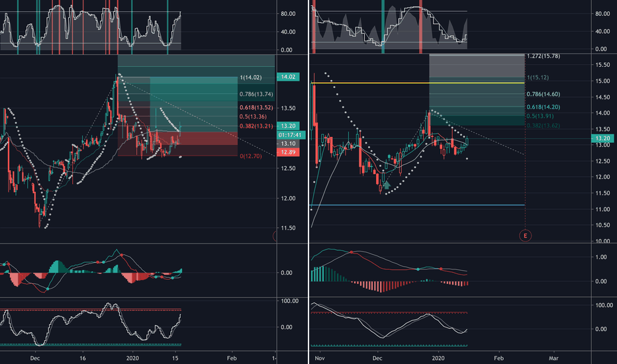
Task: Click 15 on the left time axis
Action: 175,358
